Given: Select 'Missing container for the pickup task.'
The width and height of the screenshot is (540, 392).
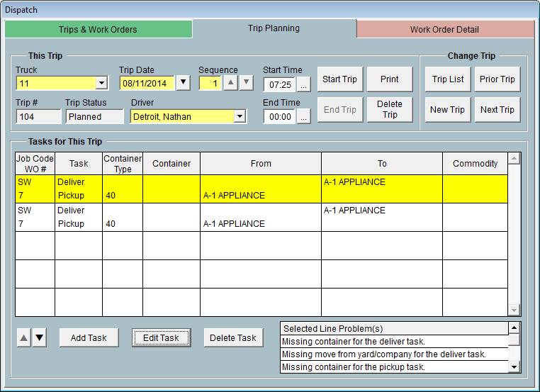Looking at the screenshot, I should click(x=394, y=367).
